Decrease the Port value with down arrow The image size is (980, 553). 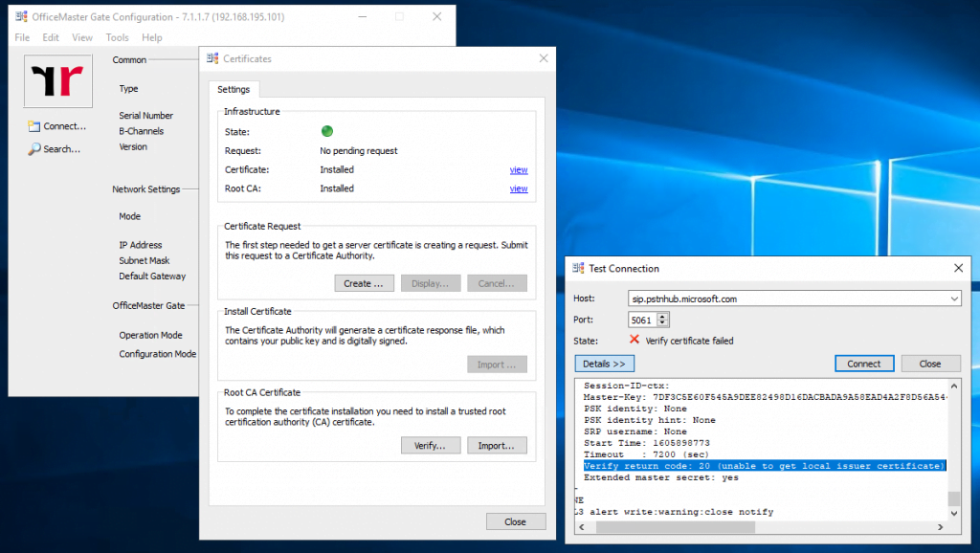click(x=663, y=323)
